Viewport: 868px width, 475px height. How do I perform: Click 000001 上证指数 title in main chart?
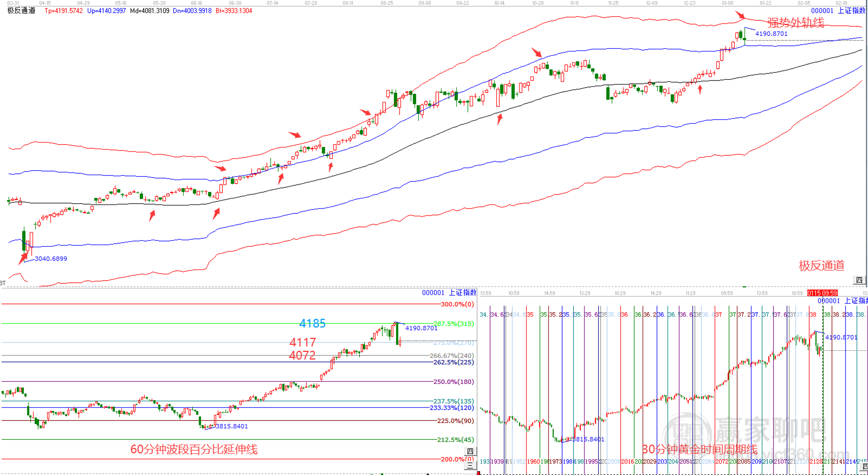click(x=838, y=11)
